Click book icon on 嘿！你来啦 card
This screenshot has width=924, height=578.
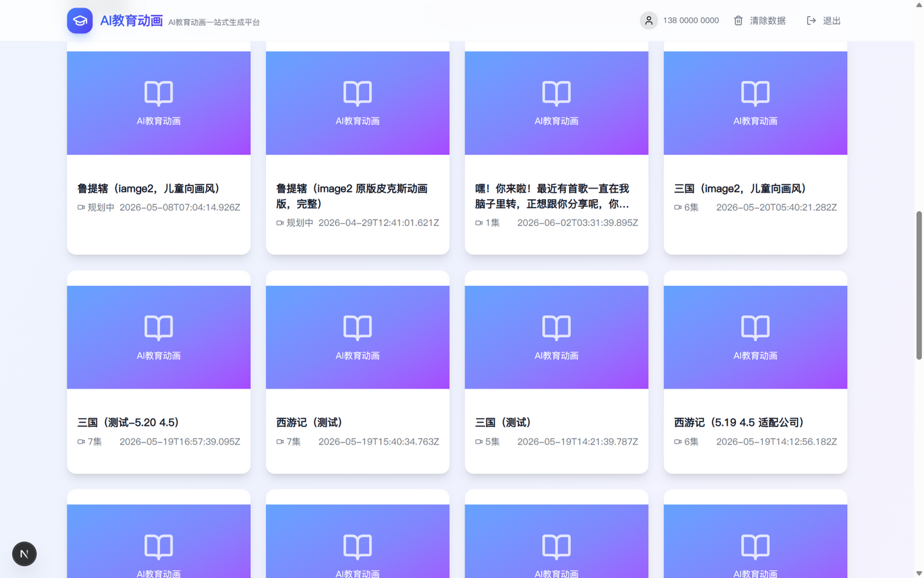(556, 94)
